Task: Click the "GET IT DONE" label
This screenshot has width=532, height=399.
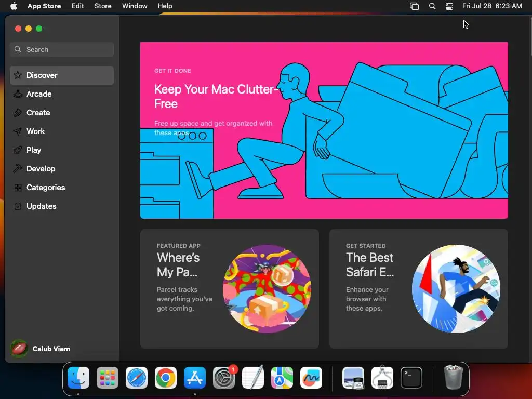Action: [x=172, y=71]
